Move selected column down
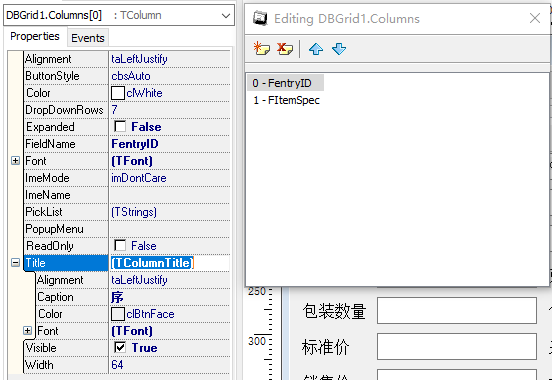Viewport: 552px width, 380px height. tap(339, 49)
